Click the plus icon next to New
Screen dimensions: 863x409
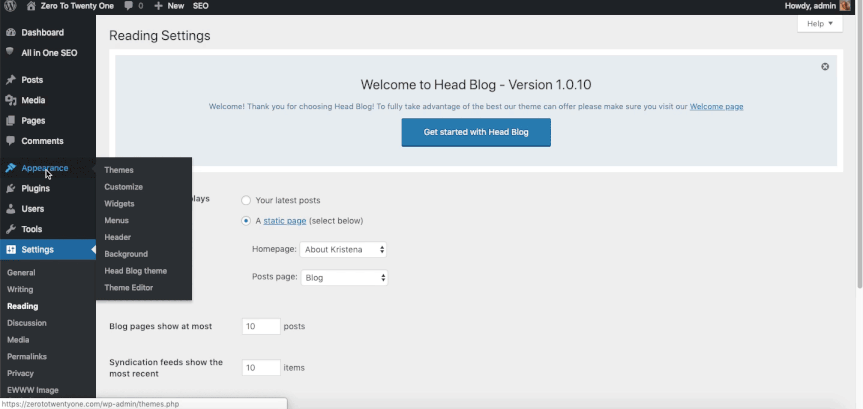pos(159,6)
